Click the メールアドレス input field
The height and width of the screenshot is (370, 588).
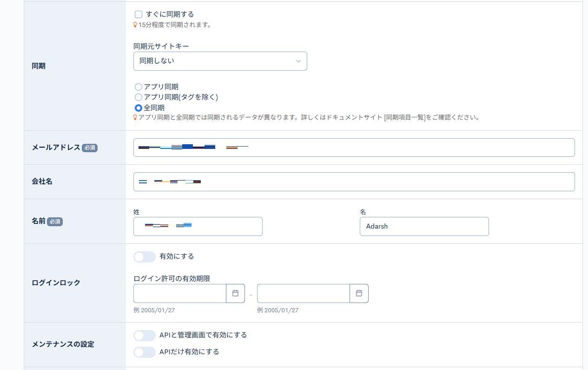[354, 148]
